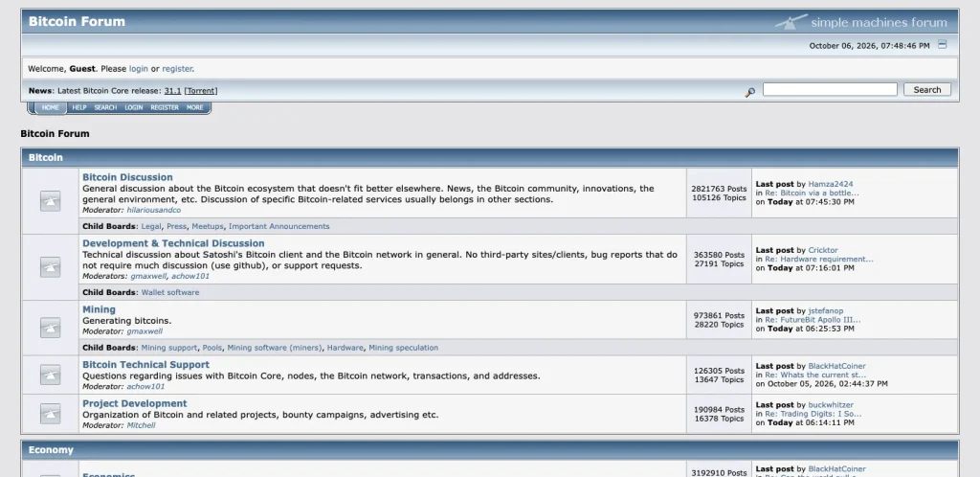The width and height of the screenshot is (980, 477).
Task: Click the magnifier advanced search icon
Action: click(750, 92)
